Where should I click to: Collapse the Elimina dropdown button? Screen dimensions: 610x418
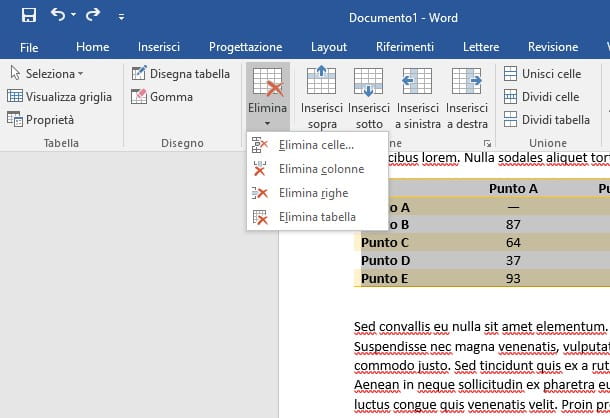[x=267, y=95]
